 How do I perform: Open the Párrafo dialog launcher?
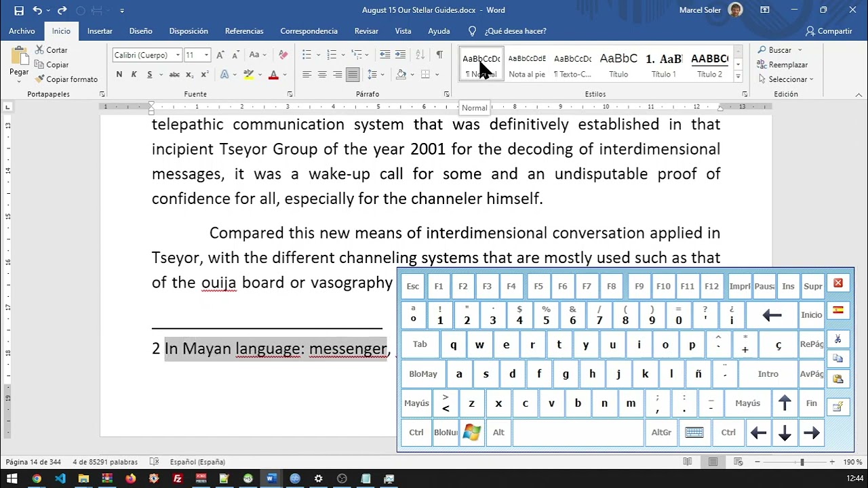click(446, 94)
